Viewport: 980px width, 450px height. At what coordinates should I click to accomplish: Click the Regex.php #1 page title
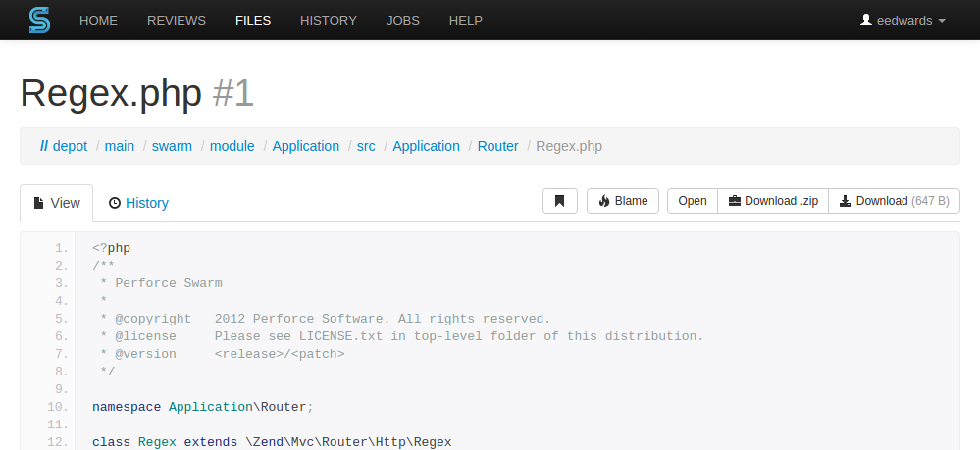pos(137,94)
